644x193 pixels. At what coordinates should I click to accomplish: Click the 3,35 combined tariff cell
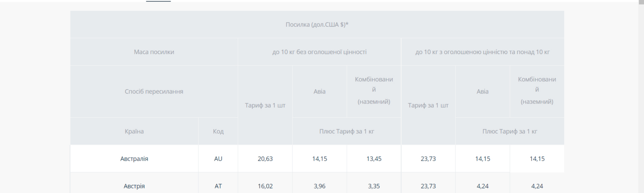pos(374,186)
